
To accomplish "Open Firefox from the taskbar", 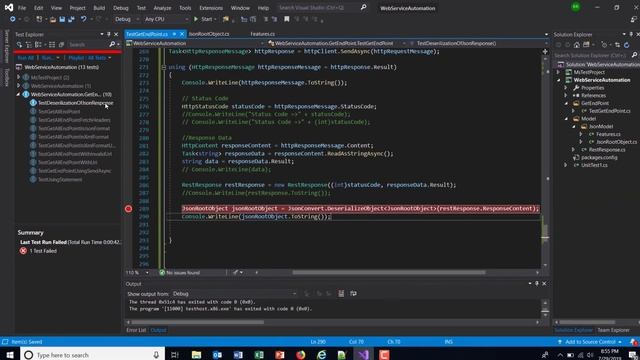I will click(x=301, y=355).
